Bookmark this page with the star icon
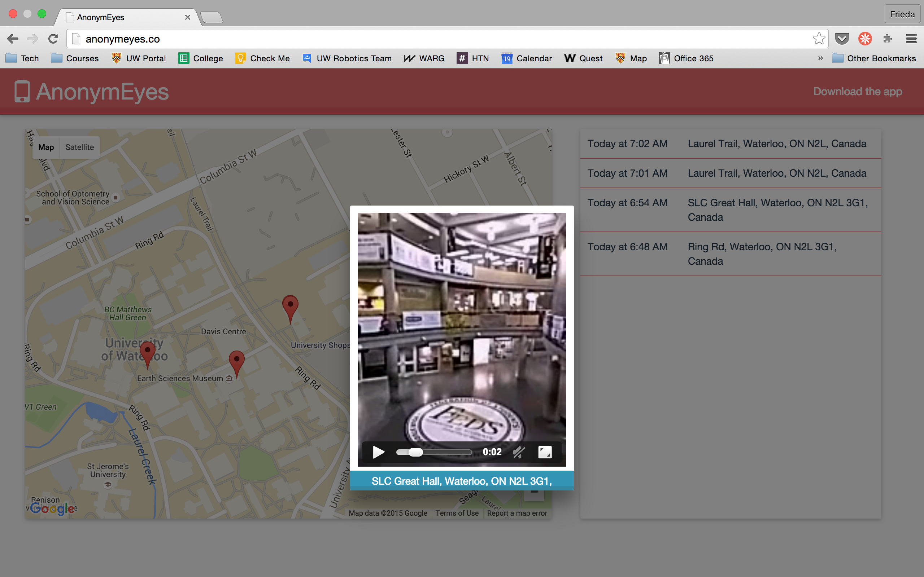924x577 pixels. click(819, 39)
